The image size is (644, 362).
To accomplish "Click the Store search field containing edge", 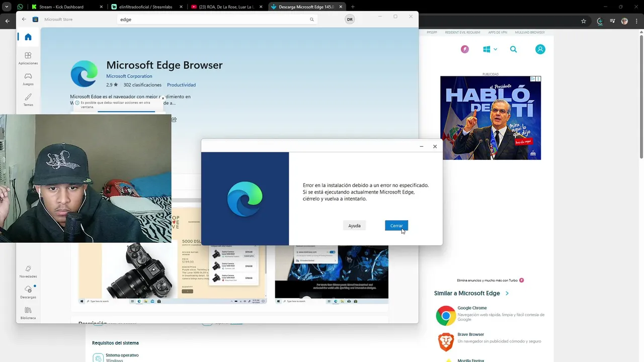I will tap(217, 19).
